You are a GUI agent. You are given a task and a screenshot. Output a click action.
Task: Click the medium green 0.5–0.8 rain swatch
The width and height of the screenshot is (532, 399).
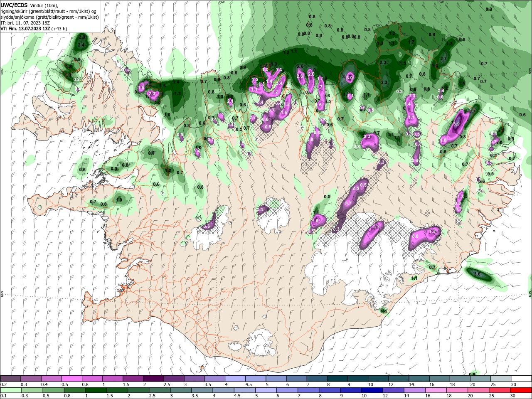click(x=53, y=390)
